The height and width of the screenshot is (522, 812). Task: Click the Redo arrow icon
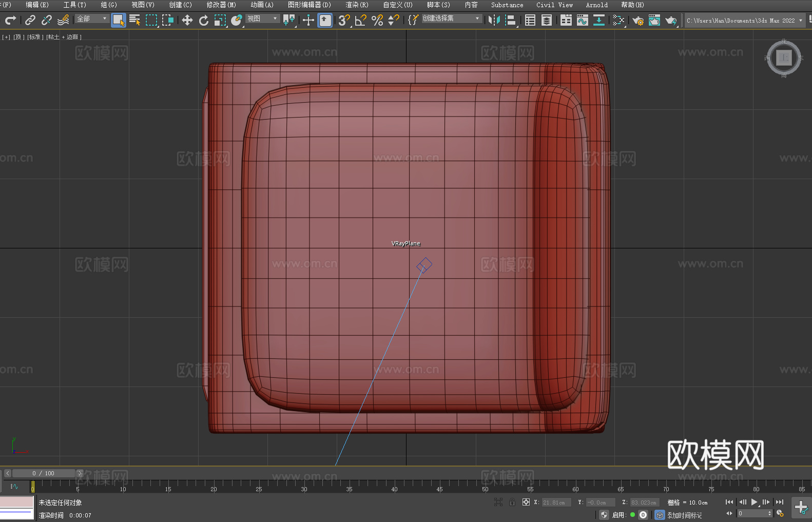(10, 20)
